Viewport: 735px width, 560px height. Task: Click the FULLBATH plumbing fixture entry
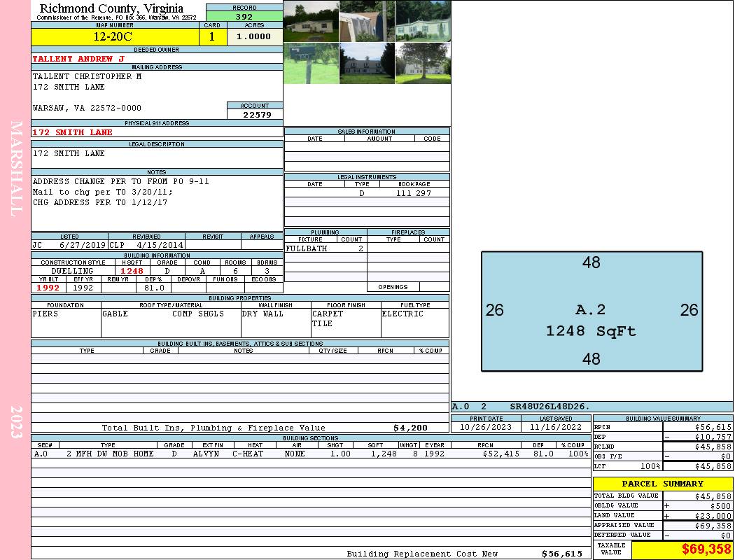[307, 248]
